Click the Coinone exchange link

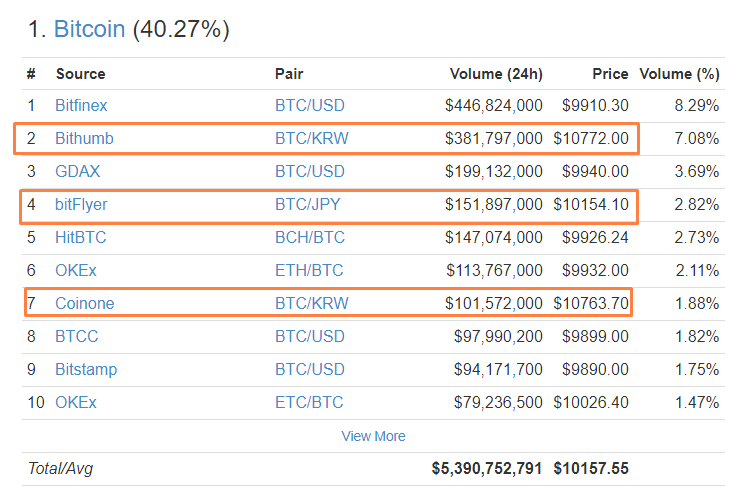point(84,303)
